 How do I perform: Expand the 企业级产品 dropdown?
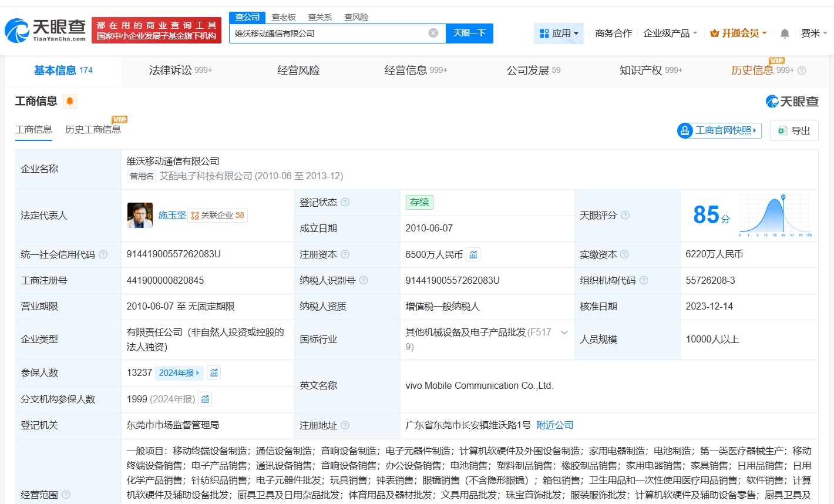coord(670,33)
